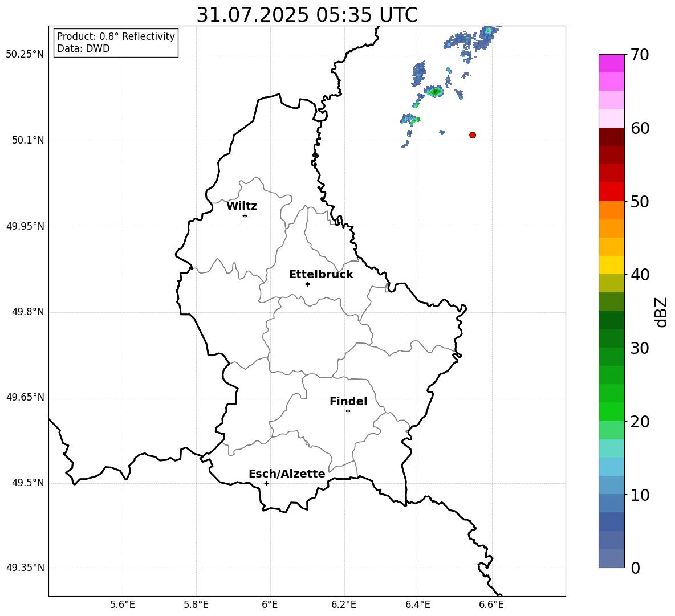675x616 pixels.
Task: Click the Esch/Alzette station cross marker
Action: tap(266, 483)
